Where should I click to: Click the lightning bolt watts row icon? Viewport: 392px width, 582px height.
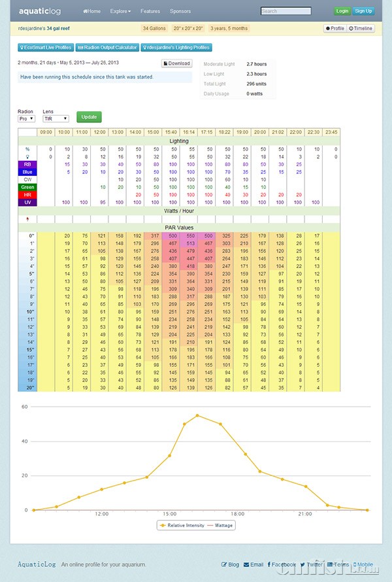pyautogui.click(x=27, y=218)
